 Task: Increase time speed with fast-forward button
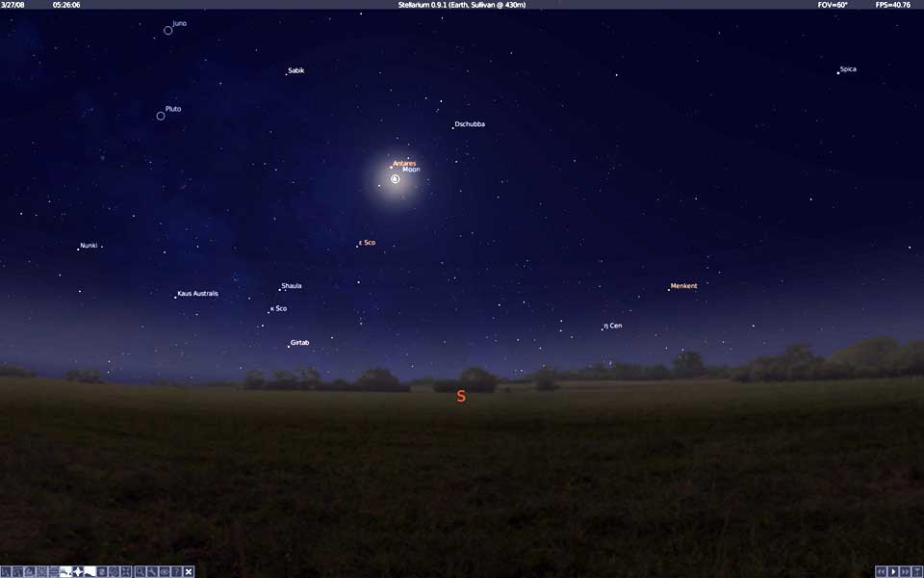pyautogui.click(x=905, y=571)
